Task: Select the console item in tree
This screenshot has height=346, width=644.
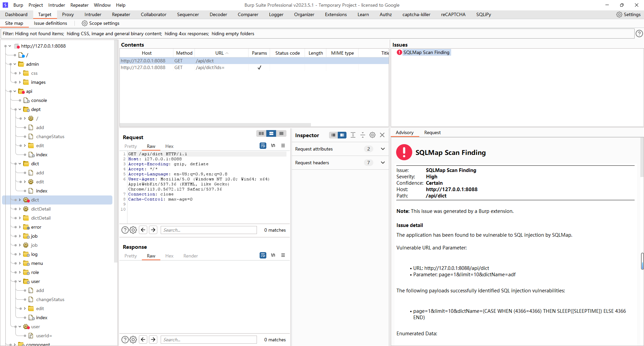Action: pos(39,100)
